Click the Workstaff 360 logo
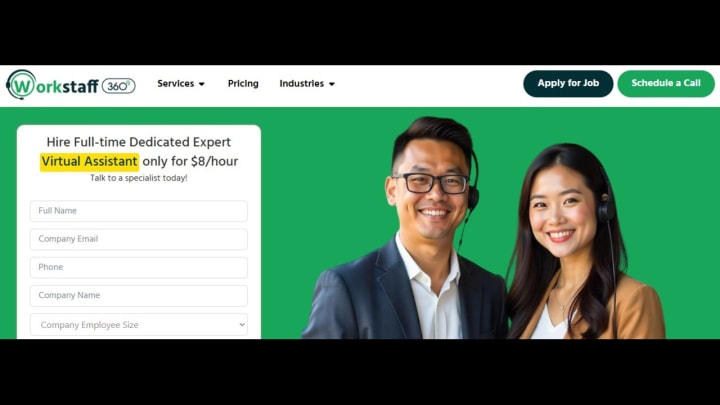The height and width of the screenshot is (405, 720). pos(71,84)
